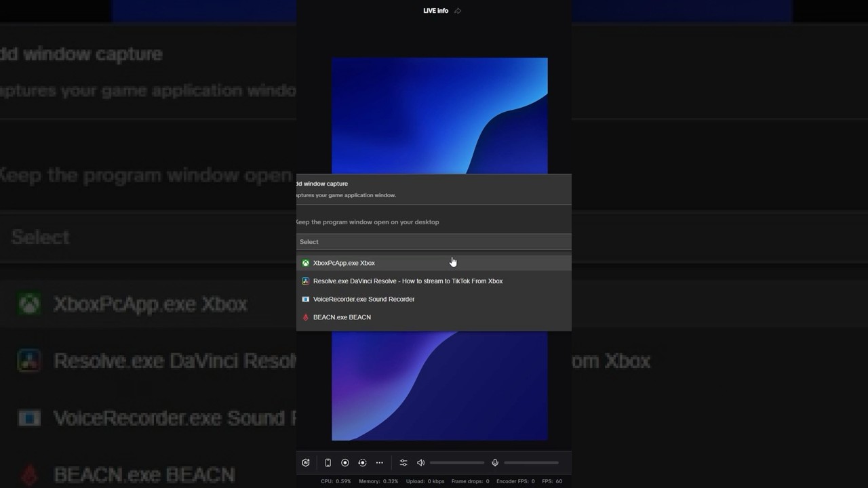Click the Frame drops readout
This screenshot has width=868, height=488.
pos(470,481)
